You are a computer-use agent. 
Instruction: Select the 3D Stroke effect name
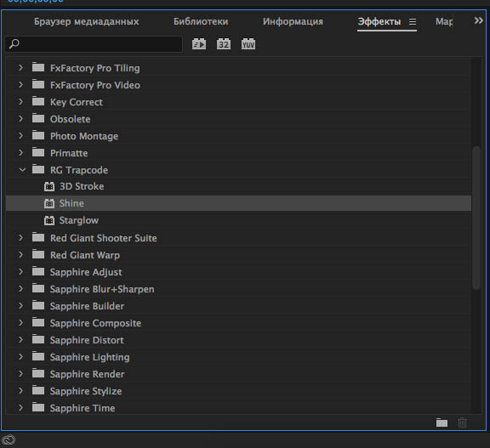pos(82,186)
